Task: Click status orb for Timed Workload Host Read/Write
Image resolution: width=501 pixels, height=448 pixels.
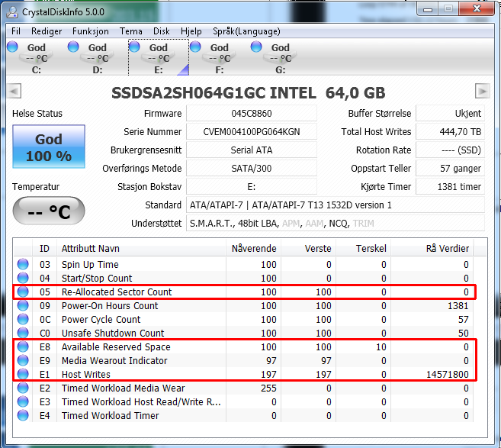Action: tap(23, 401)
